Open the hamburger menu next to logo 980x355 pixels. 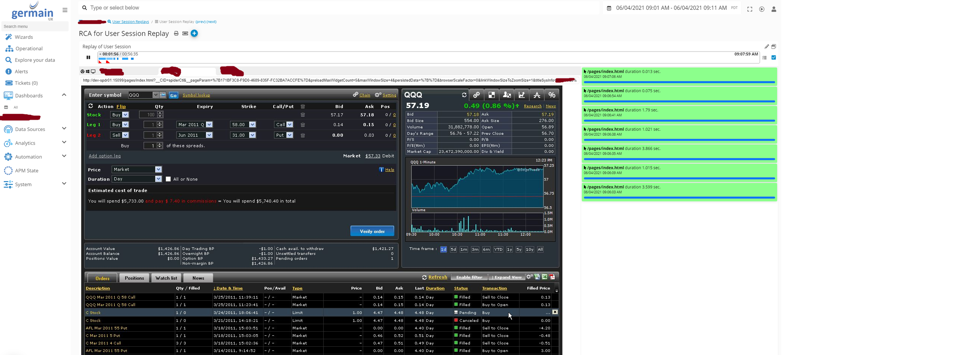[x=65, y=10]
